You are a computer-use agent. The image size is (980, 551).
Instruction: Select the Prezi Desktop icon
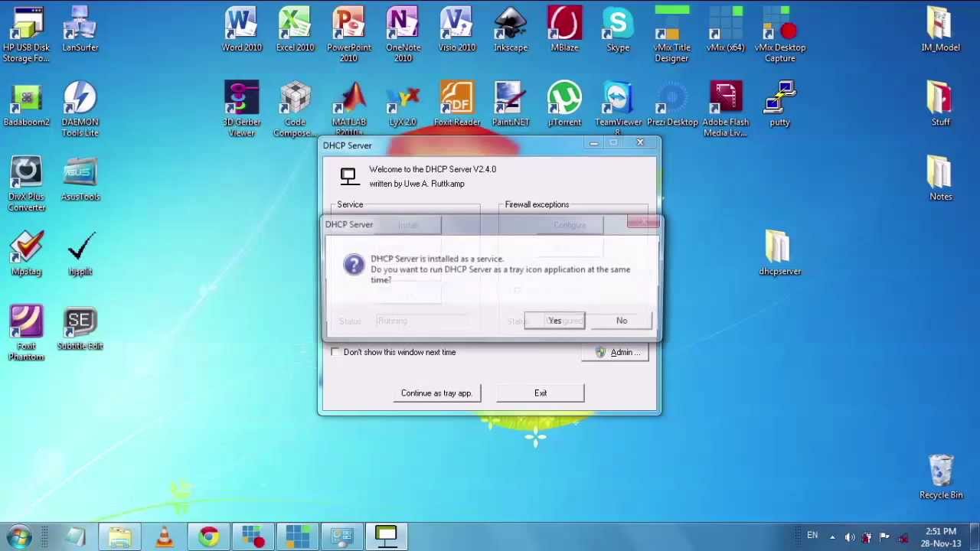point(671,104)
